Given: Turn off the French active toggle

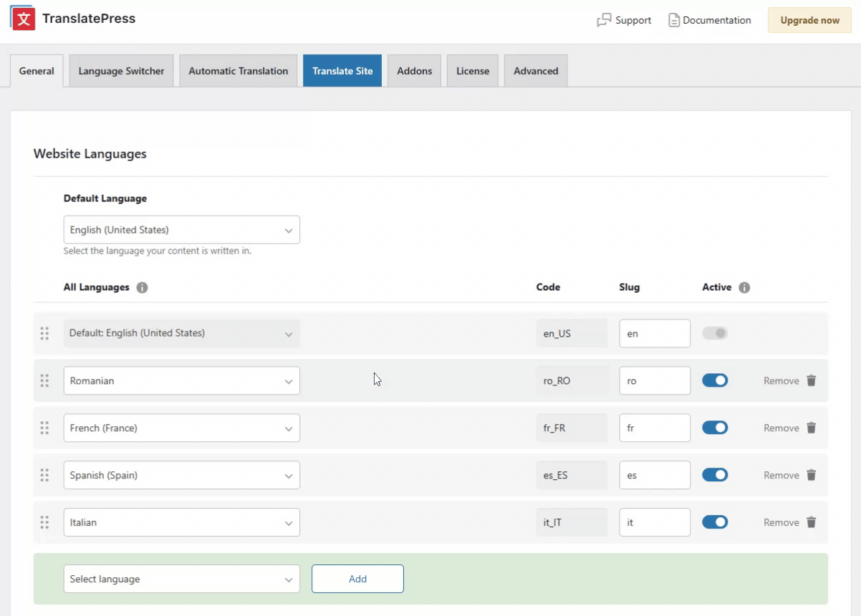Looking at the screenshot, I should click(x=714, y=428).
